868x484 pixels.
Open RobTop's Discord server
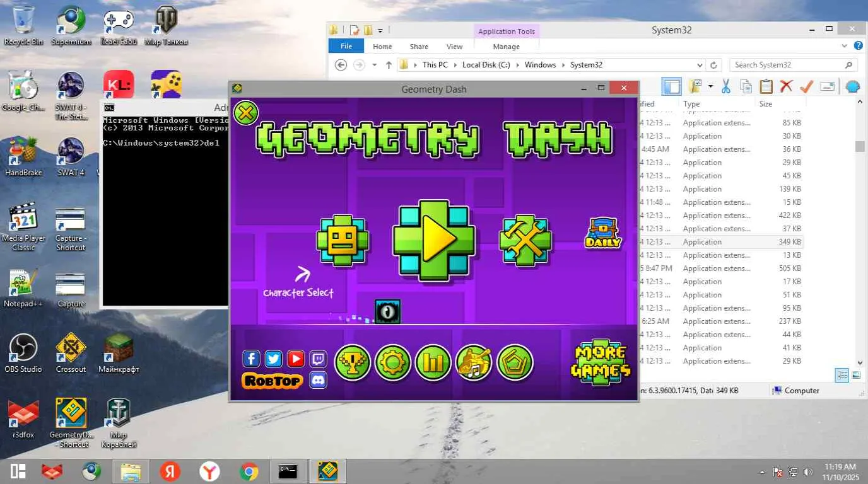(x=318, y=380)
